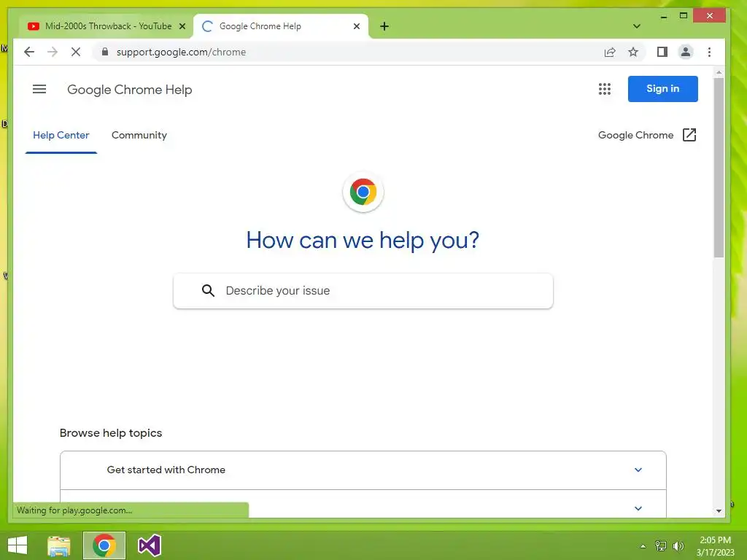This screenshot has width=747, height=560.
Task: Share this page using the share icon
Action: 610,52
